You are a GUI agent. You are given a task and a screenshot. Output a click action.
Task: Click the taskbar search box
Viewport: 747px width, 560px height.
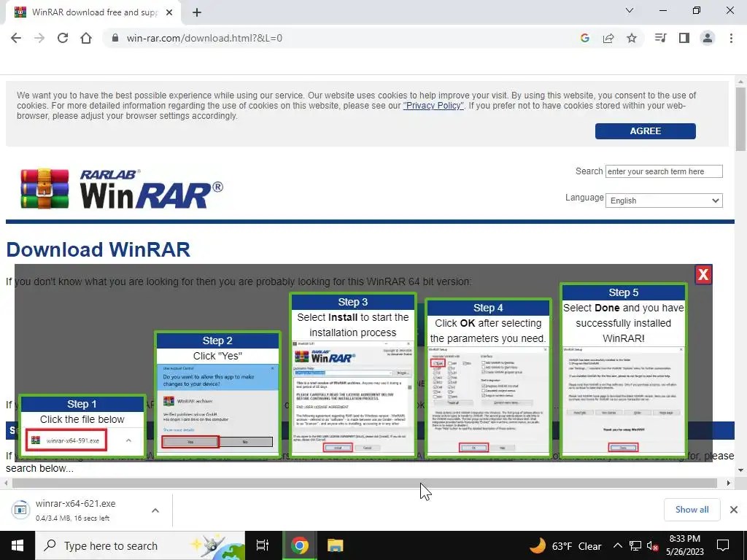[140, 545]
